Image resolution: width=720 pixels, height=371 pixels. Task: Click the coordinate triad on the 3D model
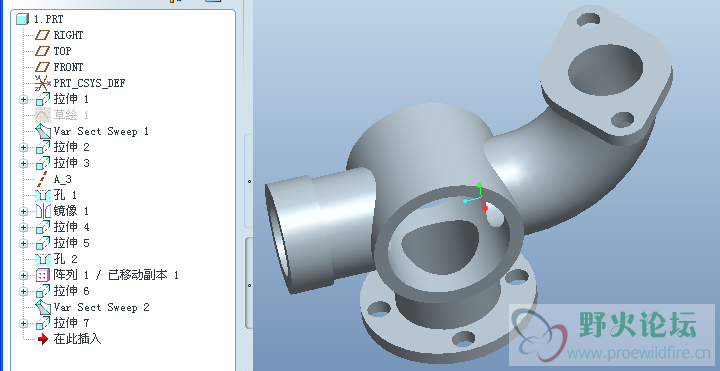[x=476, y=197]
